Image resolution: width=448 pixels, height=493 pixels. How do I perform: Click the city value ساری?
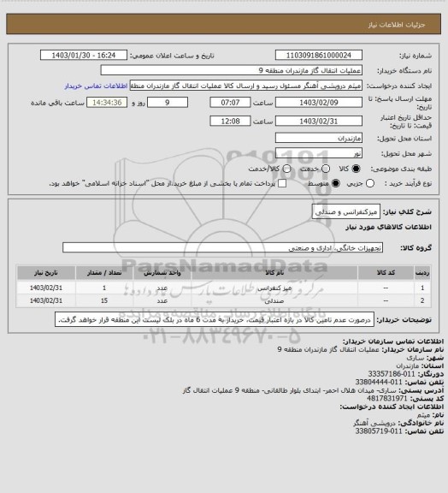coord(416,358)
